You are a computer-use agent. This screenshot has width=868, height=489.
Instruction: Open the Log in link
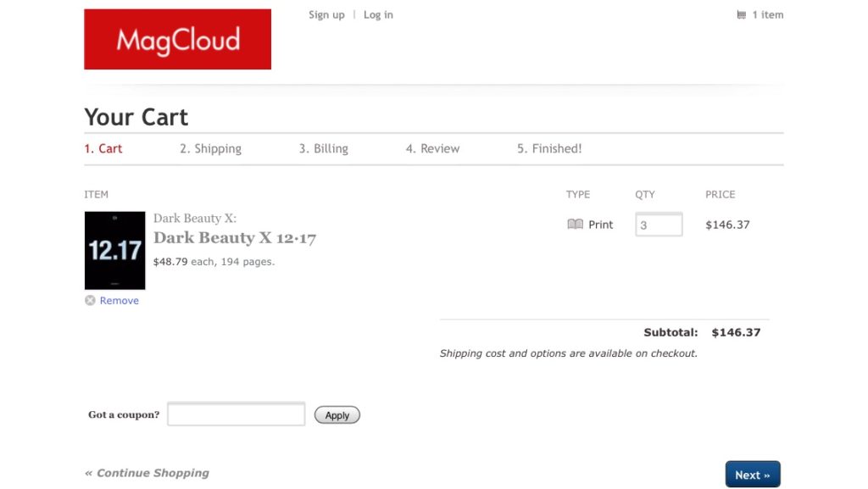point(378,15)
